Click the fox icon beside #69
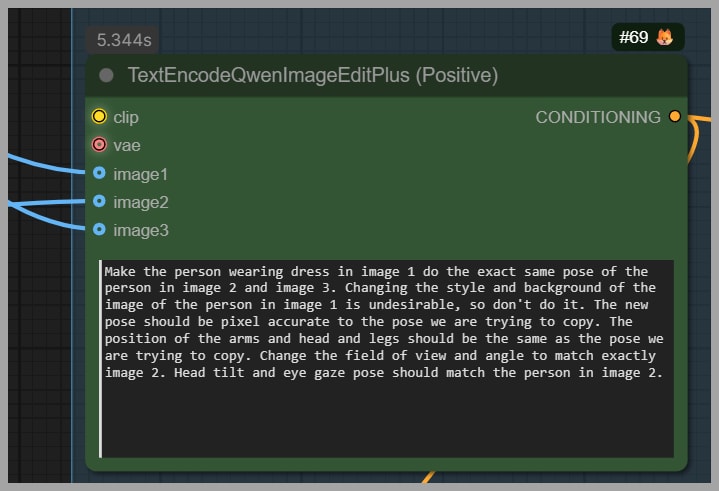Screen dimensions: 719x491 click(665, 38)
